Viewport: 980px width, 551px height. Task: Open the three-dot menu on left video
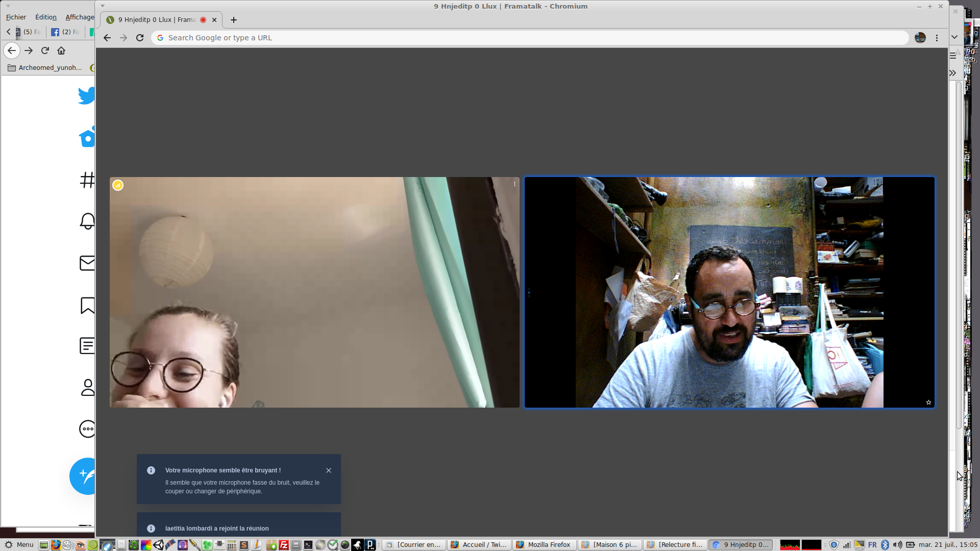click(x=514, y=184)
